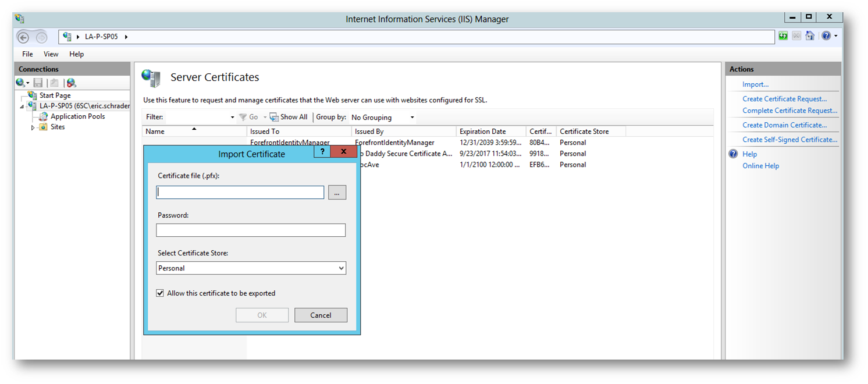
Task: Click the dialog's question mark help button
Action: [322, 152]
